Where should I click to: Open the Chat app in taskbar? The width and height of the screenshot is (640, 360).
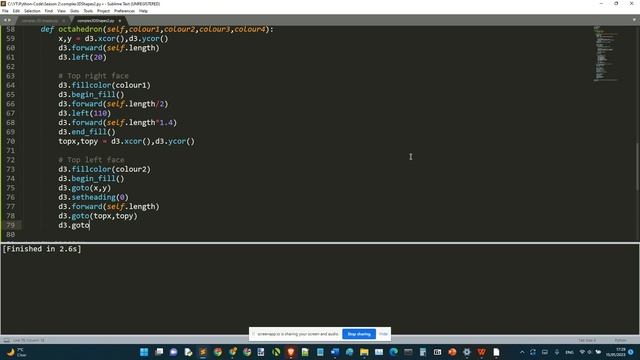point(173,352)
